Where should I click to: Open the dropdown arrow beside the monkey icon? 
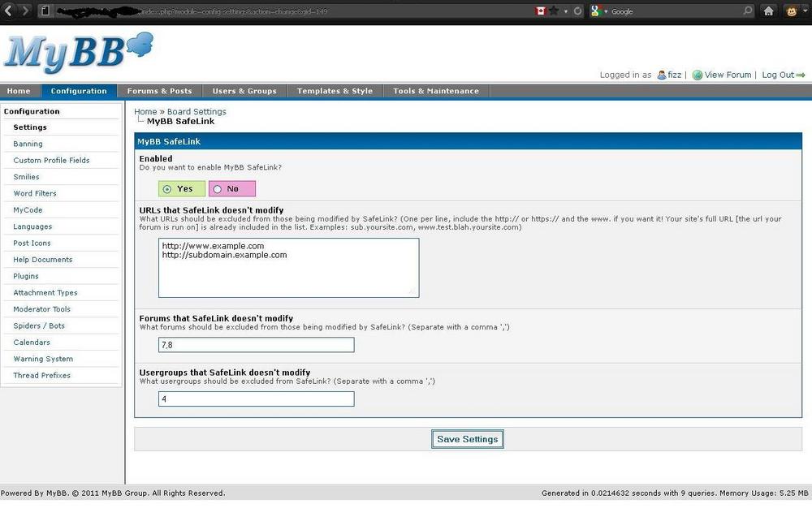(x=805, y=11)
